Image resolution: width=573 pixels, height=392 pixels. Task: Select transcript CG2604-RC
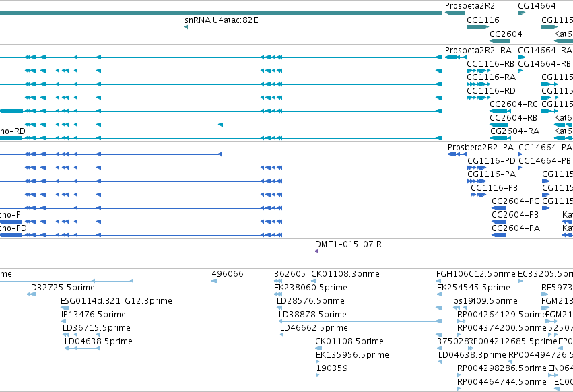coord(514,104)
